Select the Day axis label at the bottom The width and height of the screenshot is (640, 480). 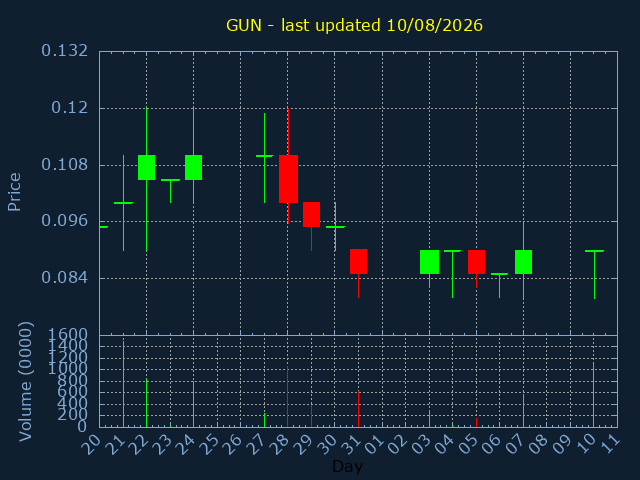click(347, 466)
